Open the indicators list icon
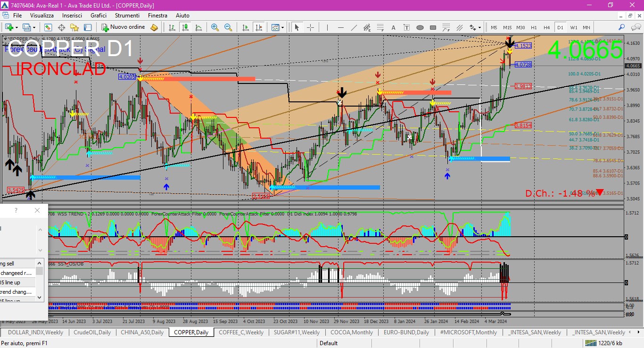 pos(275,27)
